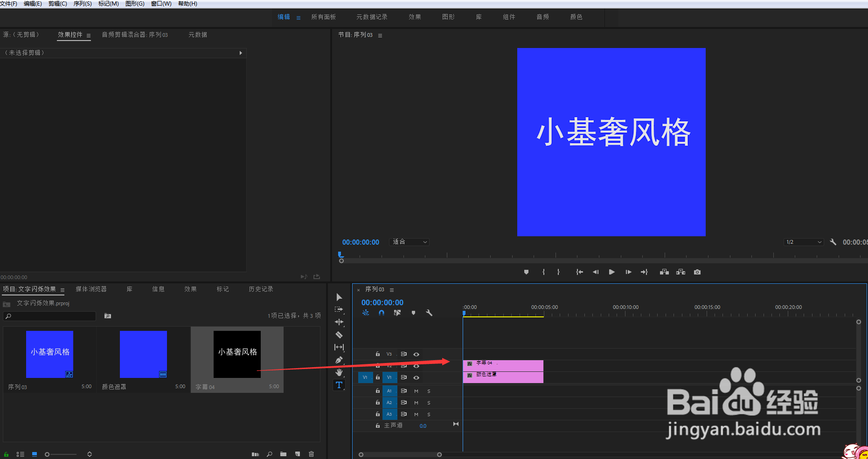Click the search-bin icon beside the search box
Image resolution: width=868 pixels, height=459 pixels.
108,316
